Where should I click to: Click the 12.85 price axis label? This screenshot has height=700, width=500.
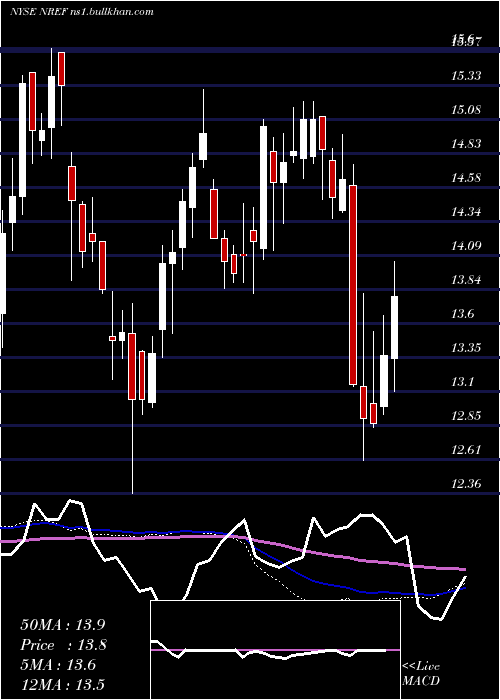466,416
